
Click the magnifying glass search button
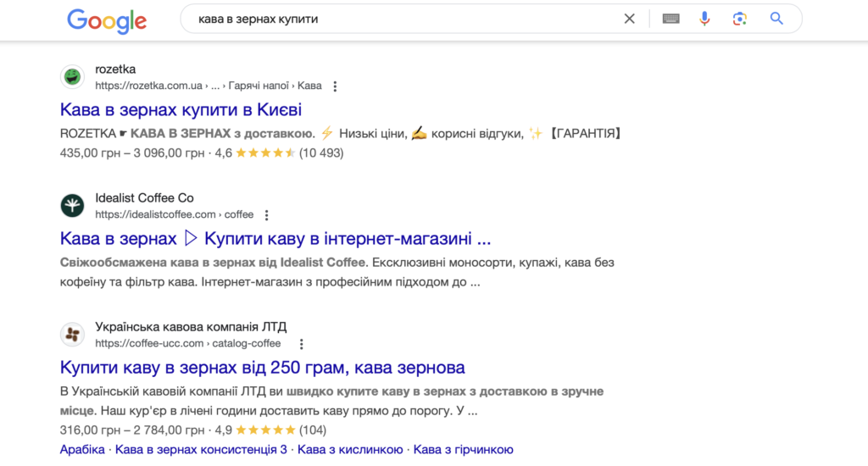(776, 19)
